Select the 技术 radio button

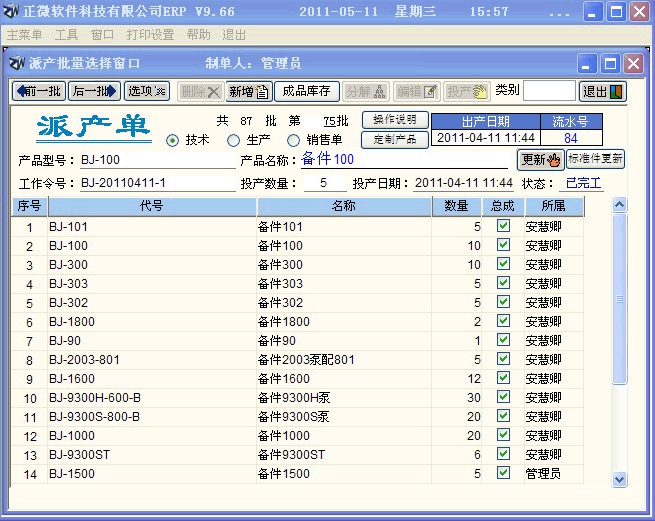pyautogui.click(x=173, y=140)
